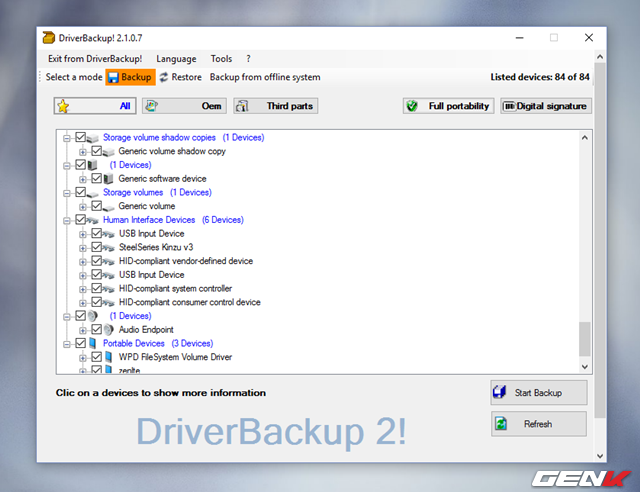Select HID-compliant vendor-defined device row

[186, 261]
